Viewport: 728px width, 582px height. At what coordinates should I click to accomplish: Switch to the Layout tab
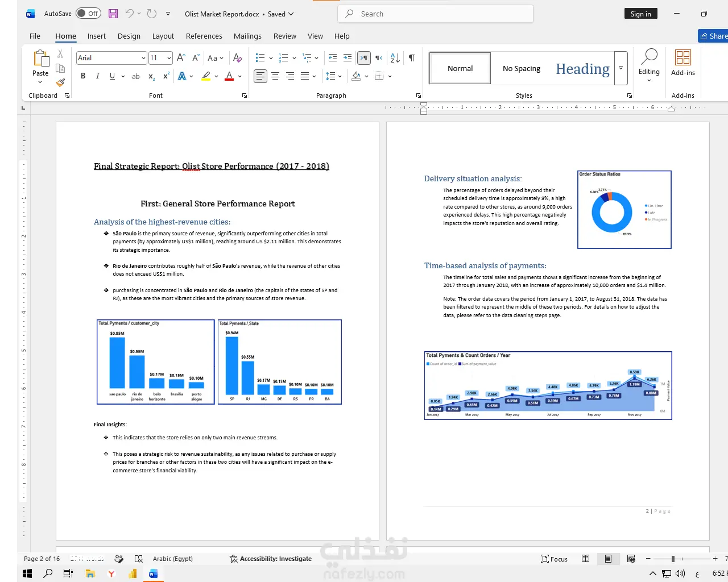pos(163,36)
